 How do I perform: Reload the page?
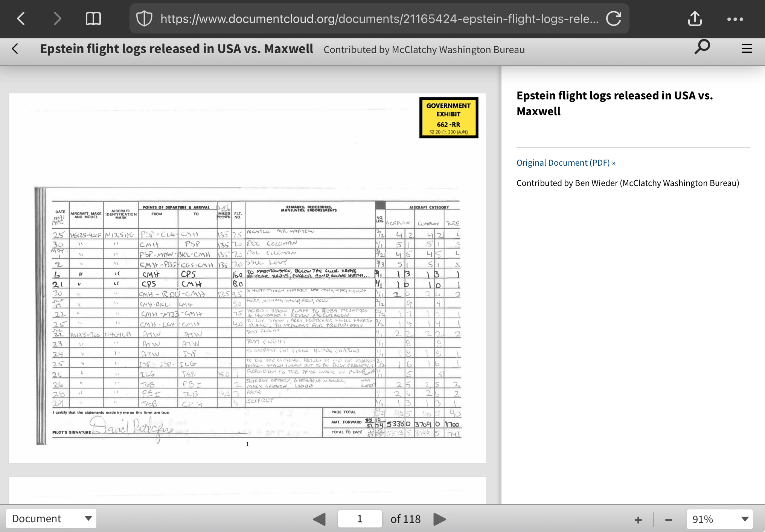click(x=614, y=18)
